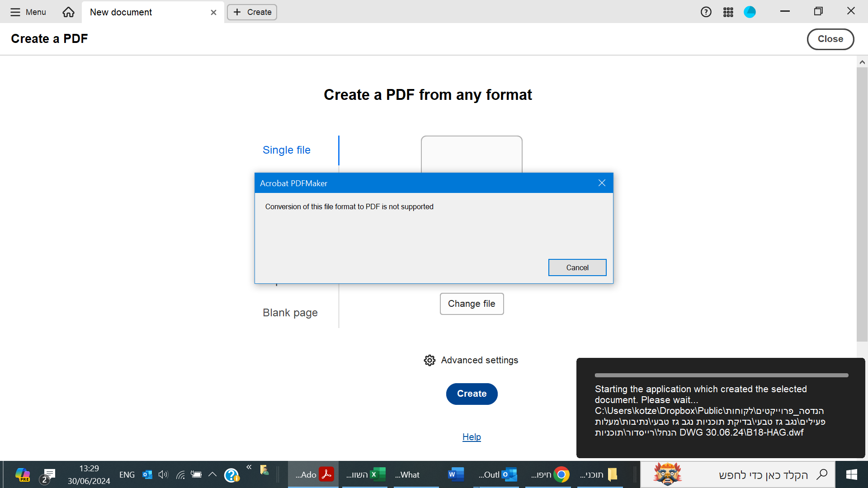Switch to the New document tab

[120, 12]
